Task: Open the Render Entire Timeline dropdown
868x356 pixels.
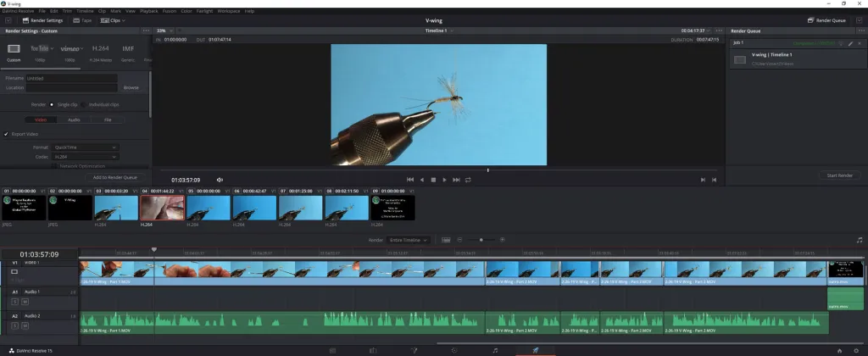Action: 409,240
